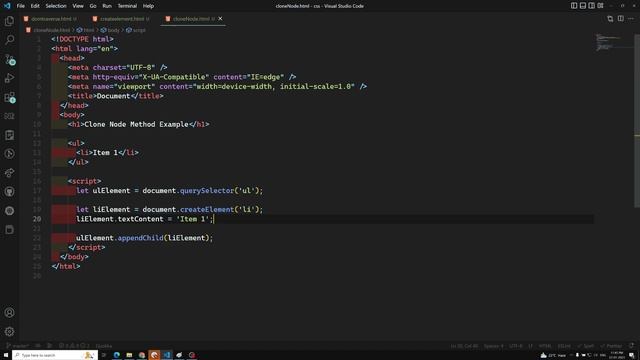The width and height of the screenshot is (640, 360).
Task: Click the VS Code logo in title bar
Action: [x=7, y=6]
